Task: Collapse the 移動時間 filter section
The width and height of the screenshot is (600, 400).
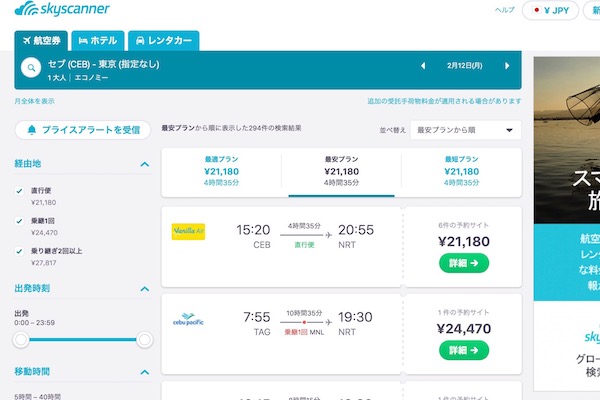Action: click(x=145, y=372)
